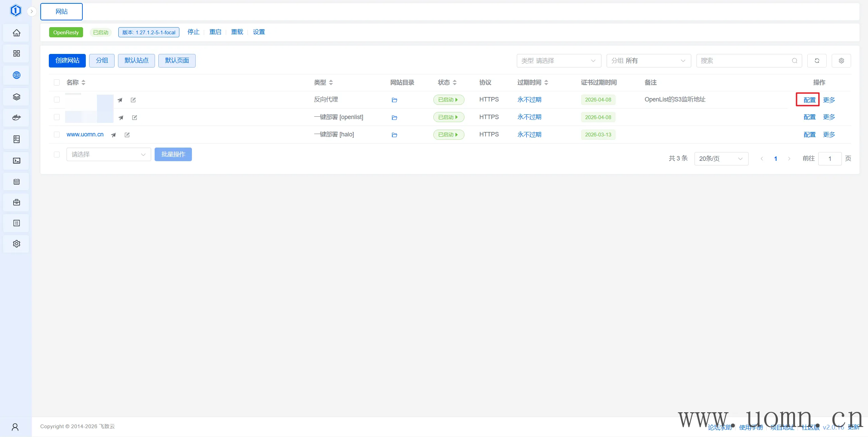This screenshot has height=437, width=868.
Task: Open the table column settings gear
Action: 841,61
